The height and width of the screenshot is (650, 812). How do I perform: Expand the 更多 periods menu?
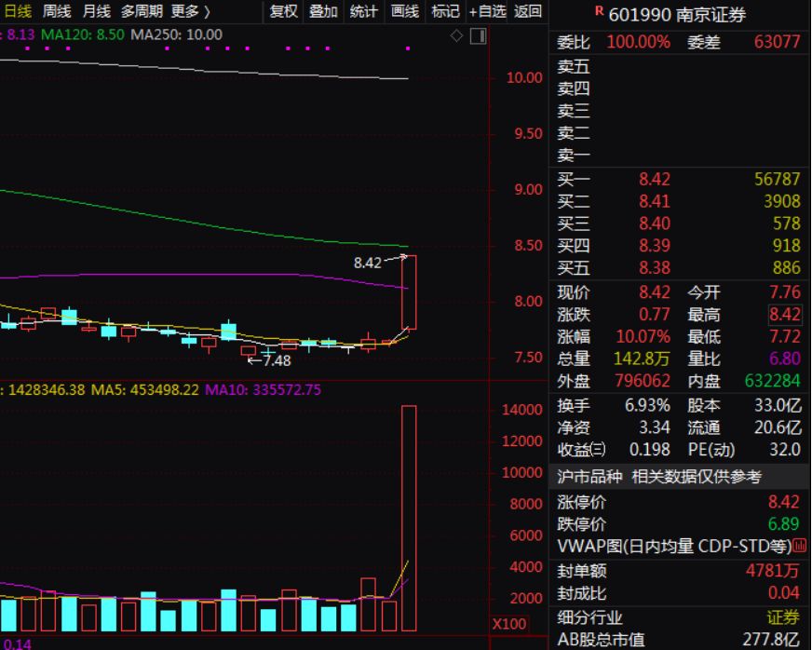click(x=190, y=11)
